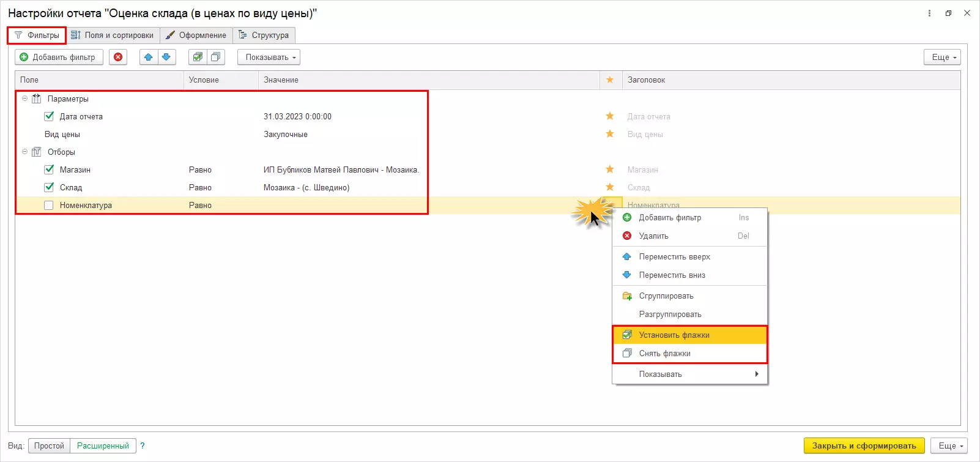Click the Дата отчета header caption cell
The width and height of the screenshot is (980, 462).
pyautogui.click(x=648, y=116)
